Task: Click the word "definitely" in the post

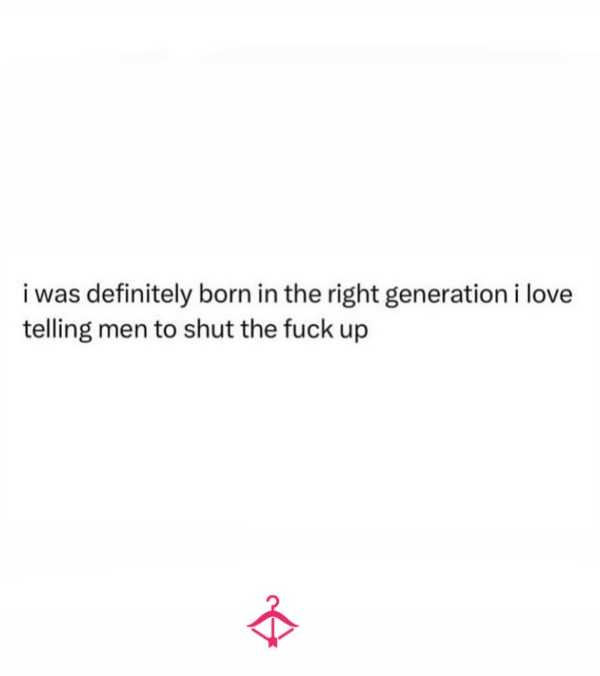Action: click(x=139, y=295)
